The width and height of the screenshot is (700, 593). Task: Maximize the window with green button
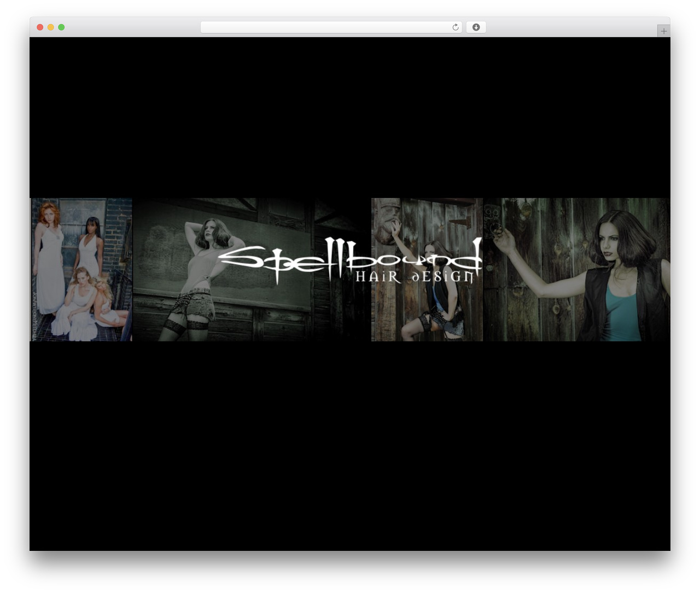click(x=61, y=27)
